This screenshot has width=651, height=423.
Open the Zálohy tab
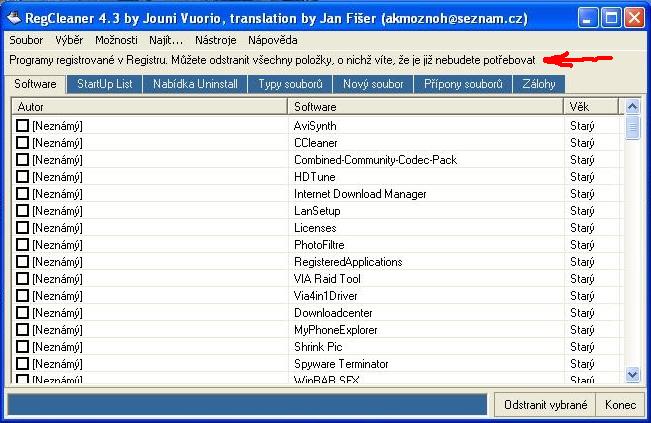539,84
